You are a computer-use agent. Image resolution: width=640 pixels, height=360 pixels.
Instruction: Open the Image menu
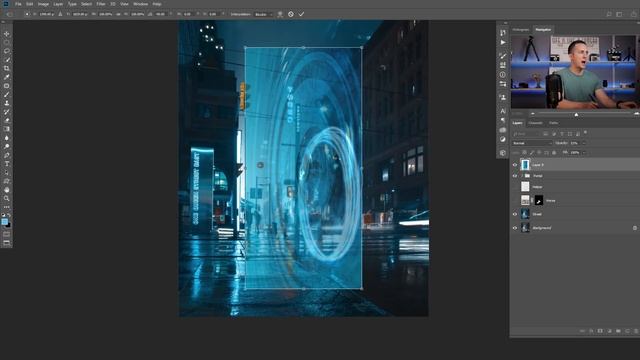pos(43,4)
